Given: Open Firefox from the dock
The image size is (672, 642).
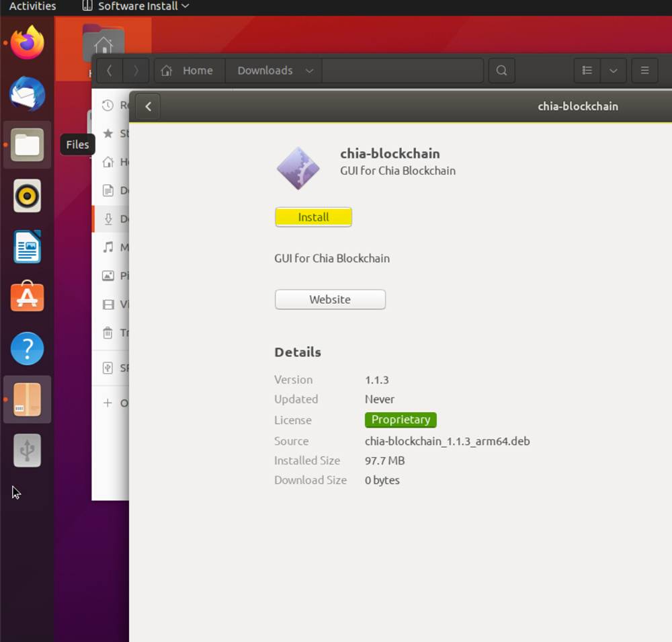Looking at the screenshot, I should point(28,43).
